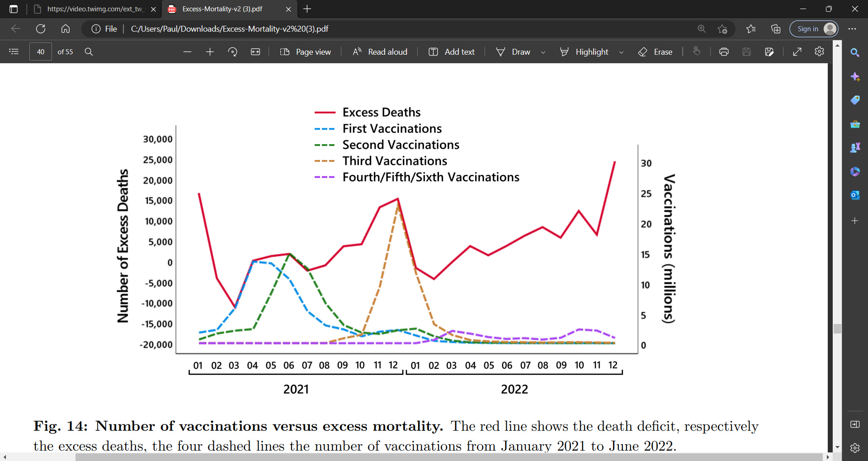Click the vertical scrollbar thumb
Image resolution: width=868 pixels, height=461 pixels.
pos(837,329)
